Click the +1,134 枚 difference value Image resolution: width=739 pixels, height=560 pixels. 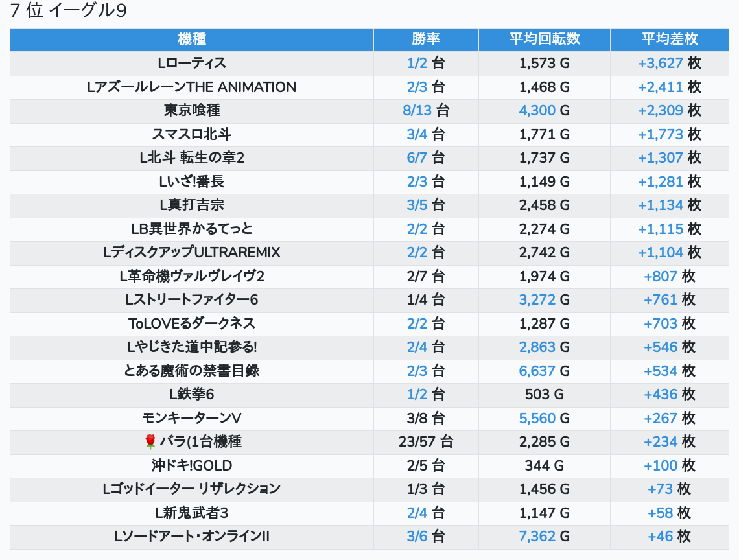(x=669, y=205)
